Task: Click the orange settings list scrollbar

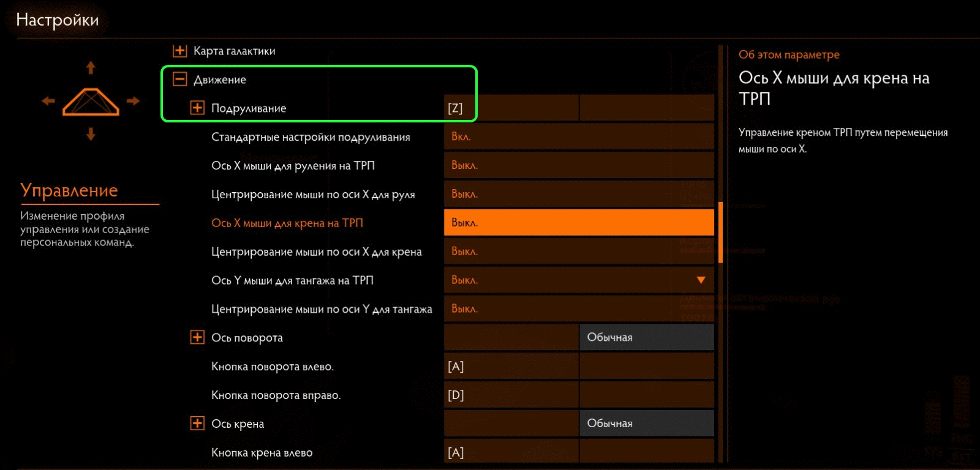Action: coord(720,233)
